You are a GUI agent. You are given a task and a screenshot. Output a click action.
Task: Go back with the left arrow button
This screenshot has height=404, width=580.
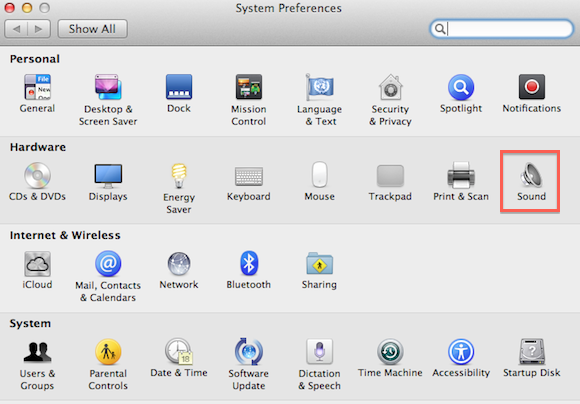16,29
